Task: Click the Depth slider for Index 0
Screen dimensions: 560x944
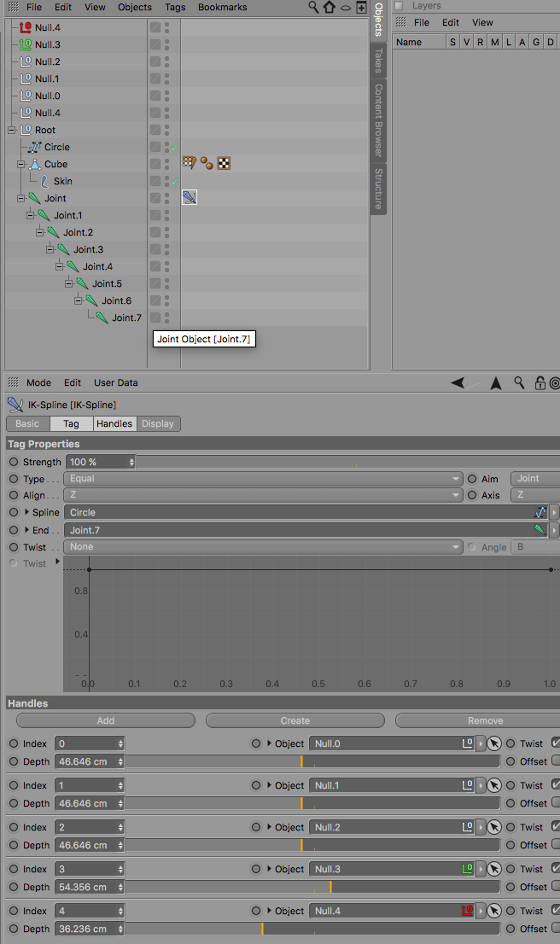Action: pos(312,761)
